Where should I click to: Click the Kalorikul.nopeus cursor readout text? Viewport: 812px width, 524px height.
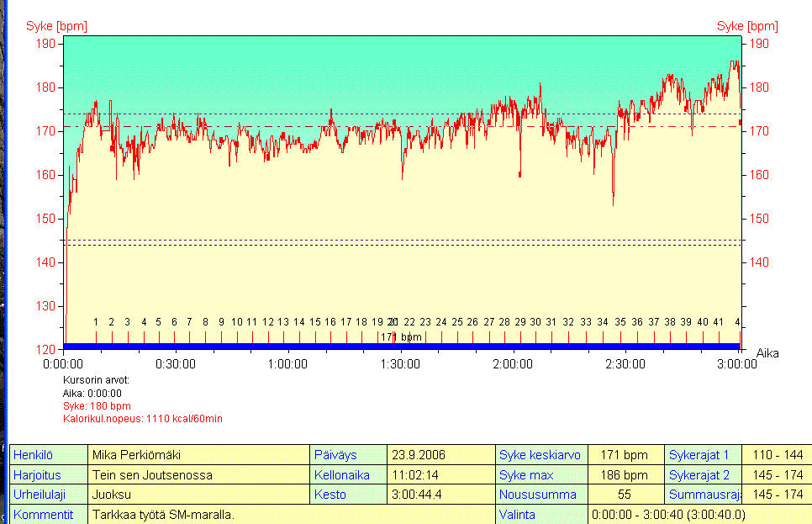[142, 418]
